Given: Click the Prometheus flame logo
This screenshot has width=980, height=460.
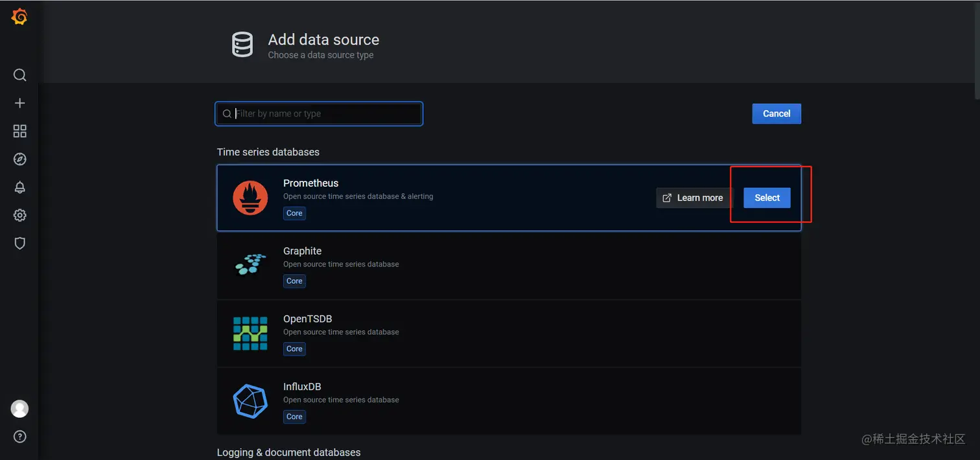Looking at the screenshot, I should pyautogui.click(x=250, y=198).
